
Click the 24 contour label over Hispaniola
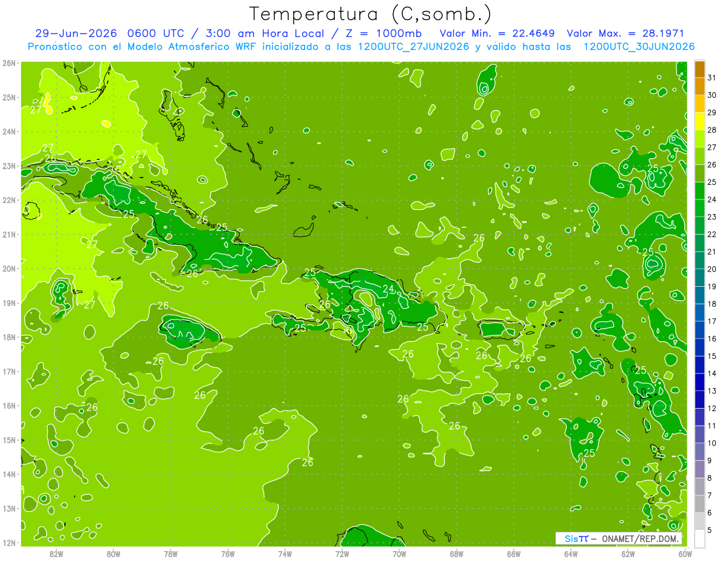(x=388, y=289)
